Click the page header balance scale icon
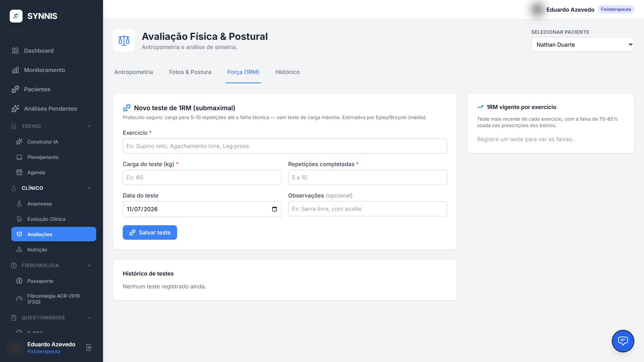This screenshot has width=644, height=362. 124,41
